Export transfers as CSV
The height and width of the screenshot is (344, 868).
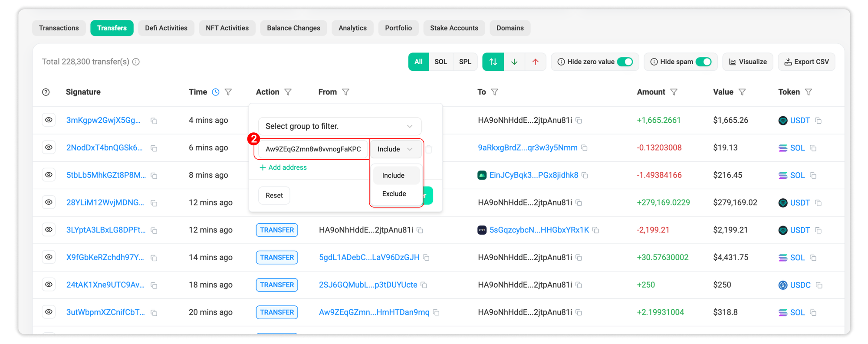coord(806,62)
